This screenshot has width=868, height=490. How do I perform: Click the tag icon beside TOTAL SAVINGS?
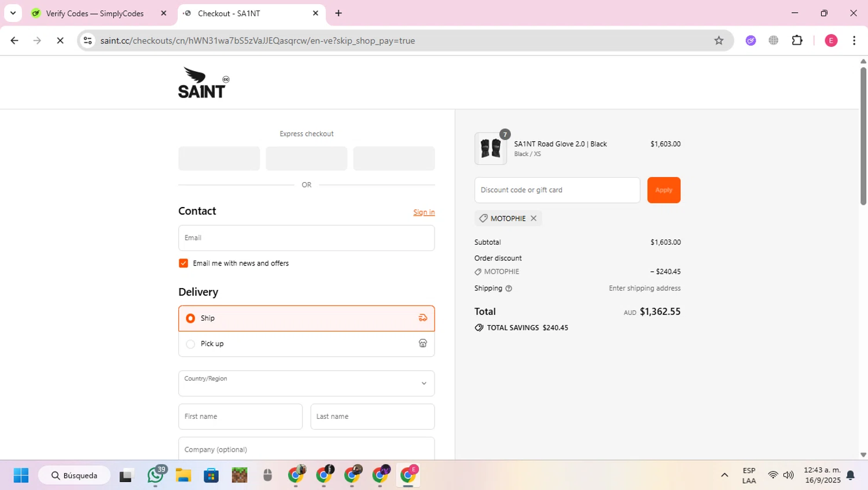point(479,327)
